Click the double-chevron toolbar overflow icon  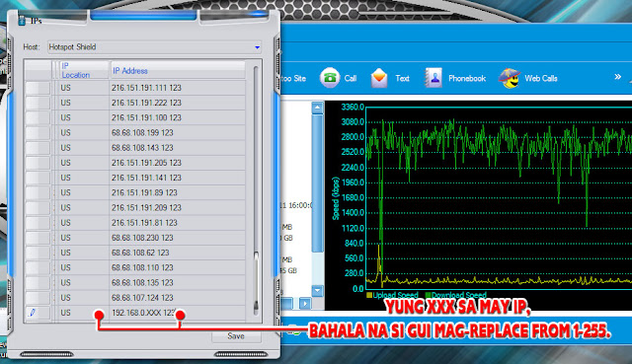coord(617,77)
